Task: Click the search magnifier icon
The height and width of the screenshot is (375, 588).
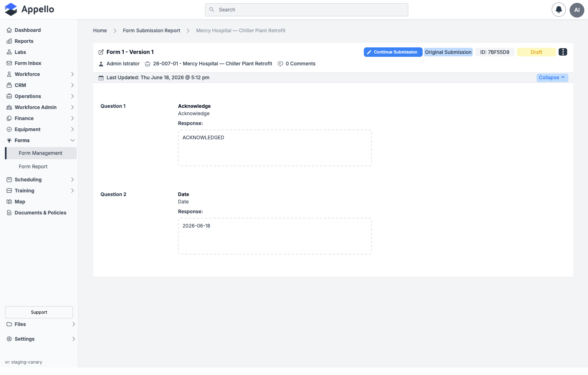Action: coord(212,10)
